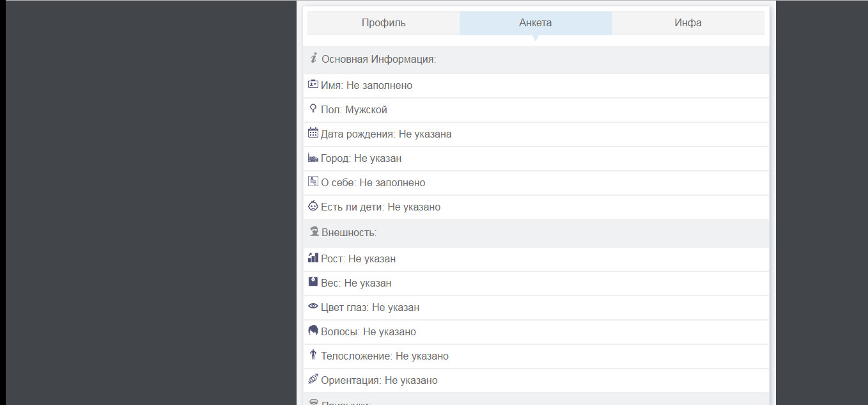Switch to the Профиль tab

(x=384, y=23)
